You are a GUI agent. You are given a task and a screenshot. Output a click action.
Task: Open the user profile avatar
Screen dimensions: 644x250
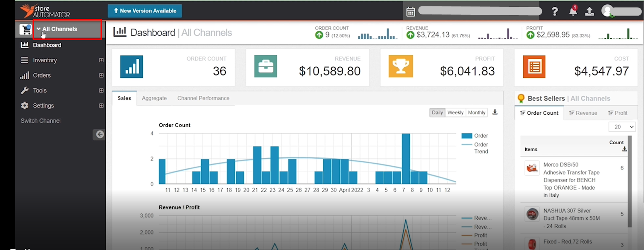[607, 11]
